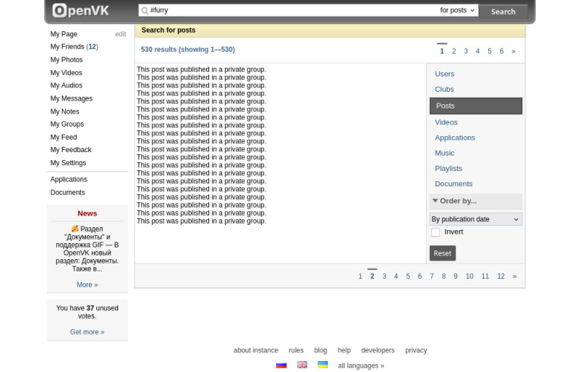Go to page 12 in bottom pagination

[501, 277]
